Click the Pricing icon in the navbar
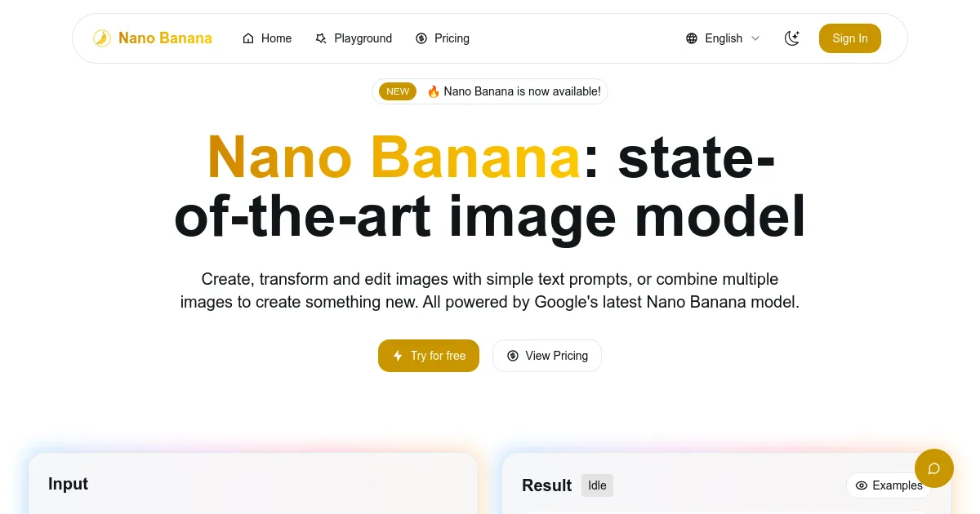Image resolution: width=980 pixels, height=514 pixels. pyautogui.click(x=421, y=38)
